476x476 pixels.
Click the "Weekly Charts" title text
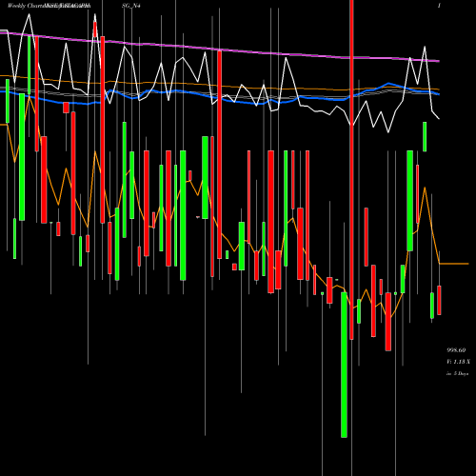[26, 6]
